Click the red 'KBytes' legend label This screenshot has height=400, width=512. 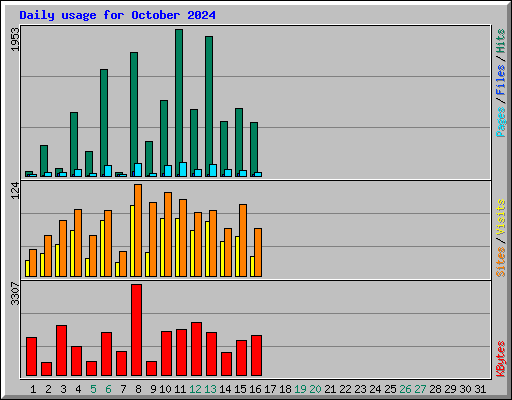tap(500, 359)
